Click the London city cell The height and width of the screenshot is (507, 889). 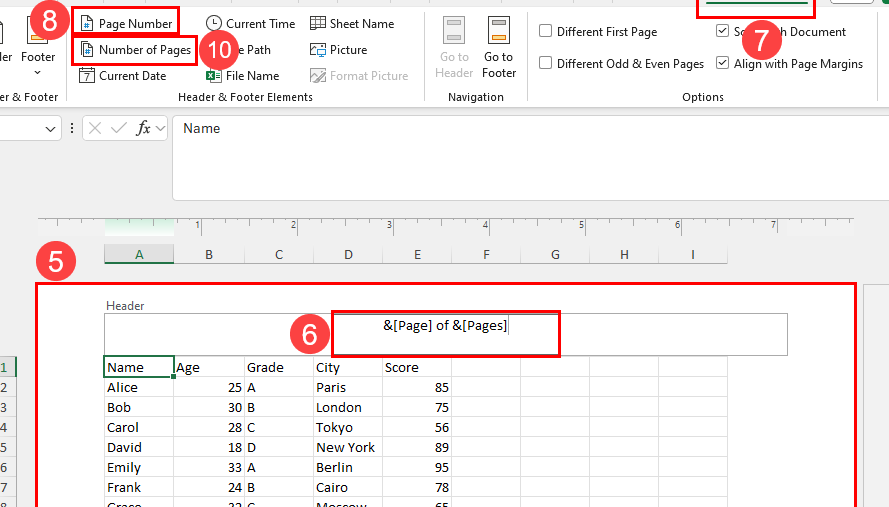[x=348, y=407]
